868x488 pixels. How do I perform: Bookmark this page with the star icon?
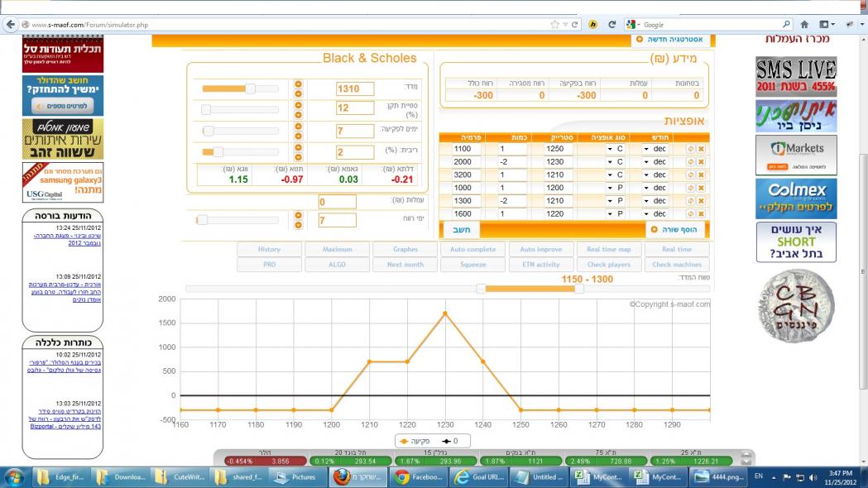554,25
